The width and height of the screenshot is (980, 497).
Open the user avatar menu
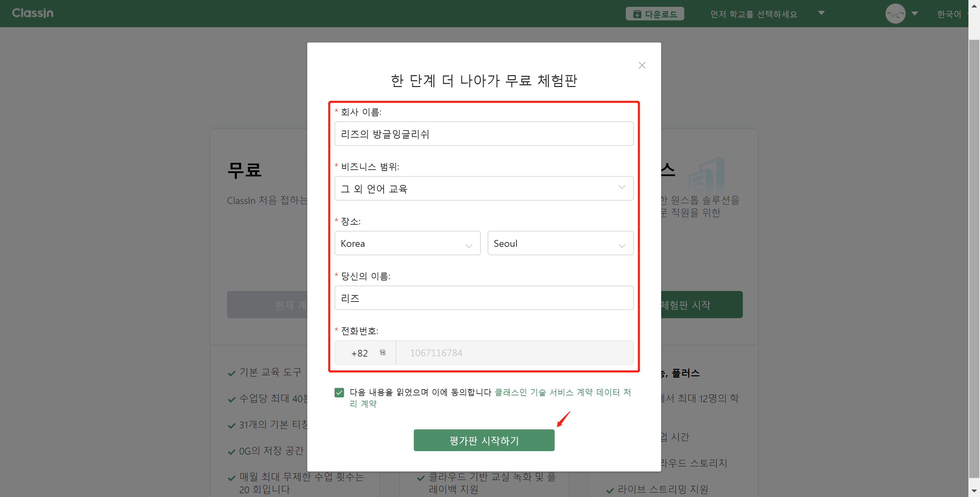click(895, 14)
